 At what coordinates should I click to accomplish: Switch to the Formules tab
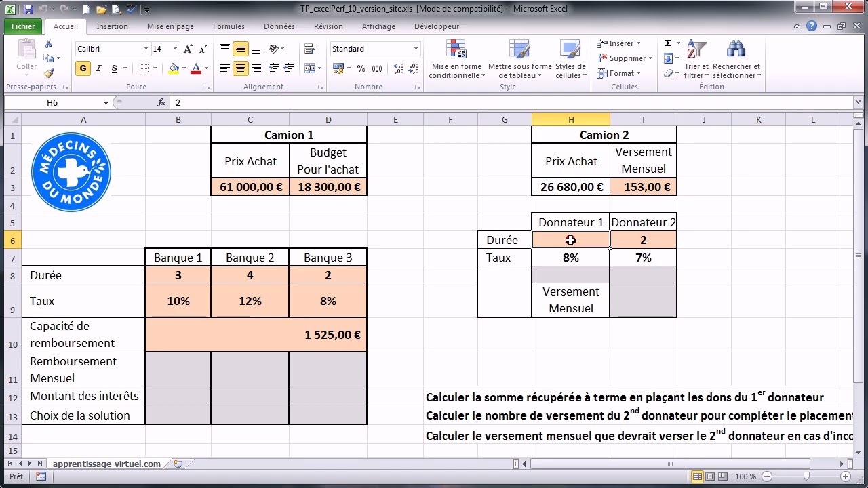click(229, 26)
